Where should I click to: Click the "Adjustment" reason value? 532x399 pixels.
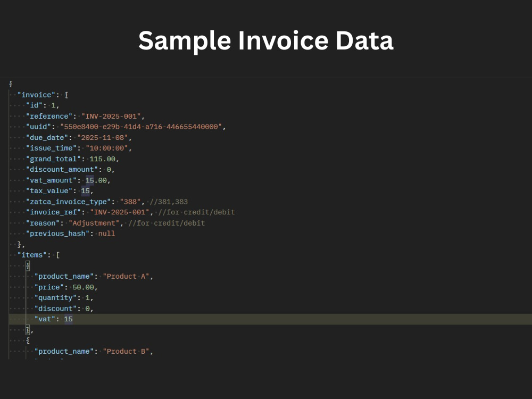click(x=94, y=223)
